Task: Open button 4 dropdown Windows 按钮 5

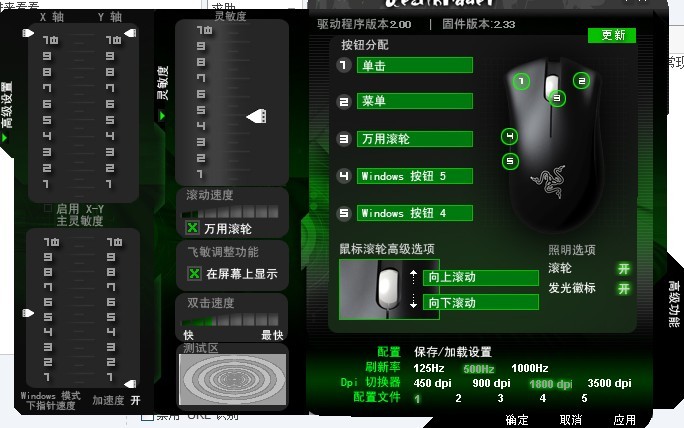Action: click(414, 176)
